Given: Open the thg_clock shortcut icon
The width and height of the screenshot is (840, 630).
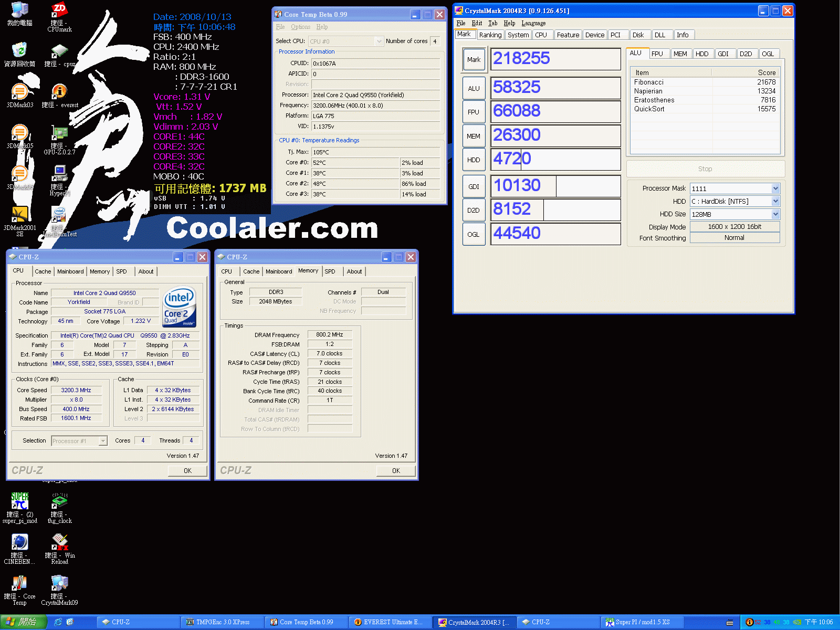Looking at the screenshot, I should point(59,508).
